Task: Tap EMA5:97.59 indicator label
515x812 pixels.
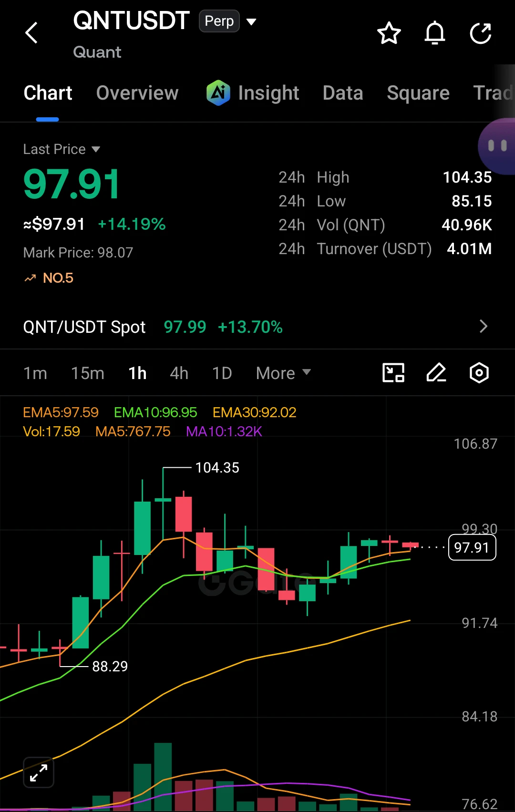Action: (61, 412)
